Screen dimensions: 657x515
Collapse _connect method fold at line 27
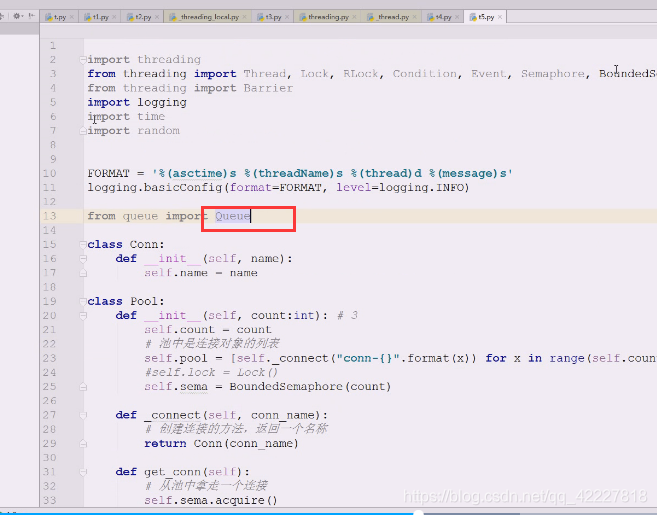point(83,415)
